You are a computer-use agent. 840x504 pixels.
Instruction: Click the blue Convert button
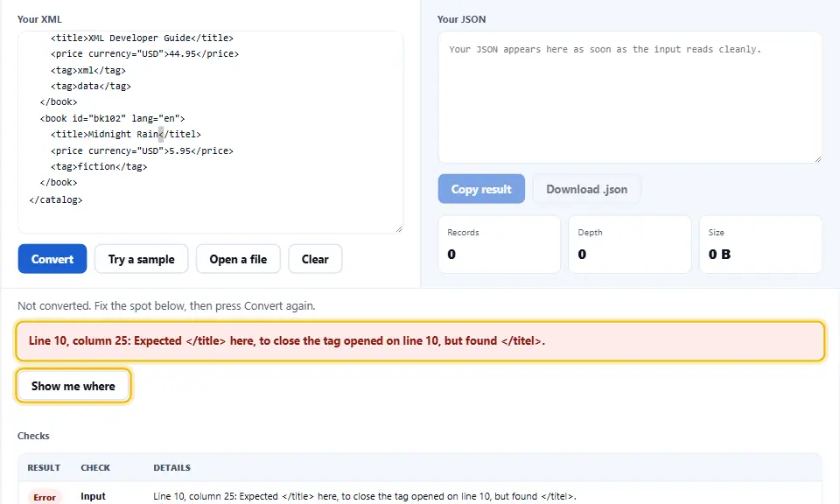[52, 259]
